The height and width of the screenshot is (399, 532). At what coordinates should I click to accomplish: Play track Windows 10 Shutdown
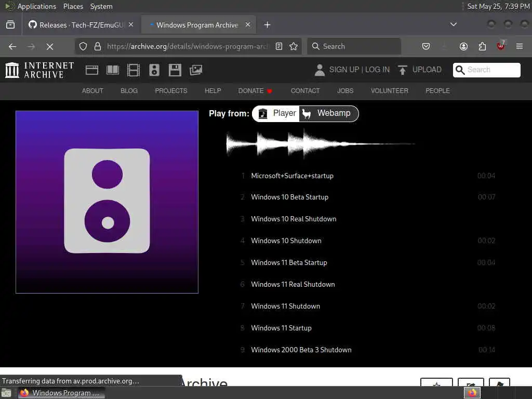coord(368,241)
